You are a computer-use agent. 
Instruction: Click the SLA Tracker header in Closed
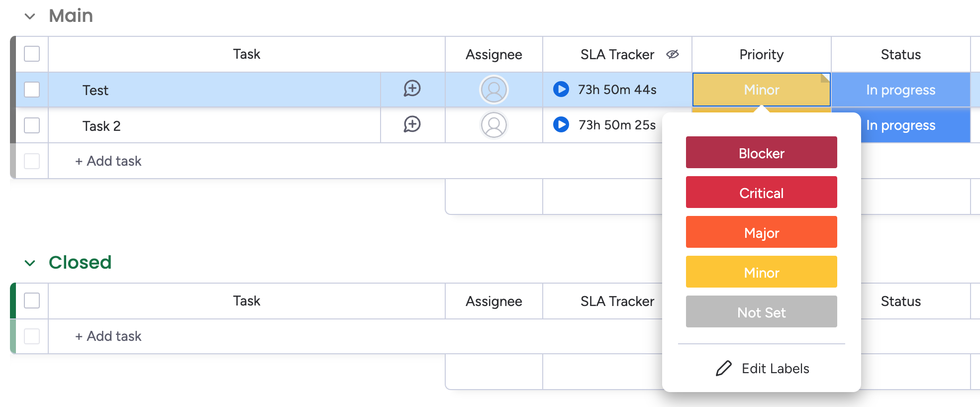(x=617, y=301)
